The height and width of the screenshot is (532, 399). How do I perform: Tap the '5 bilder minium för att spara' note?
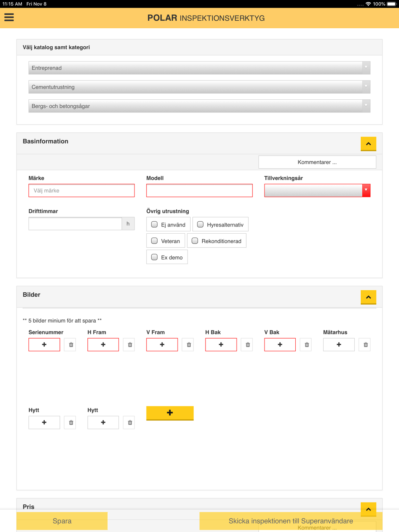point(62,321)
